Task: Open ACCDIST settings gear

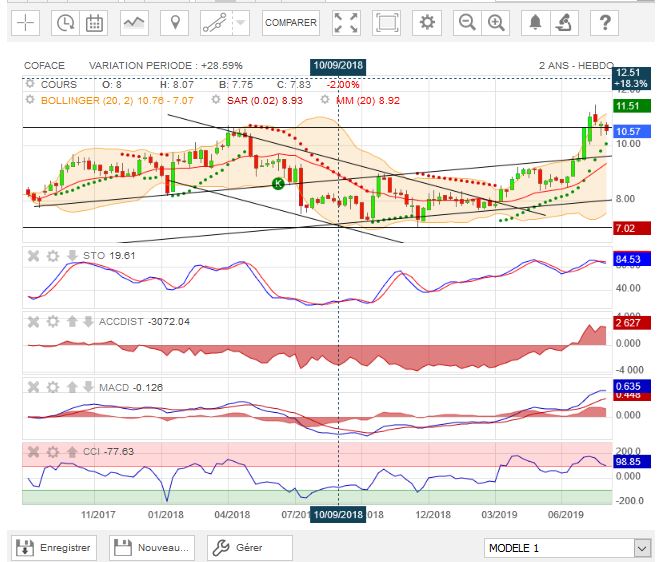Action: pos(53,322)
